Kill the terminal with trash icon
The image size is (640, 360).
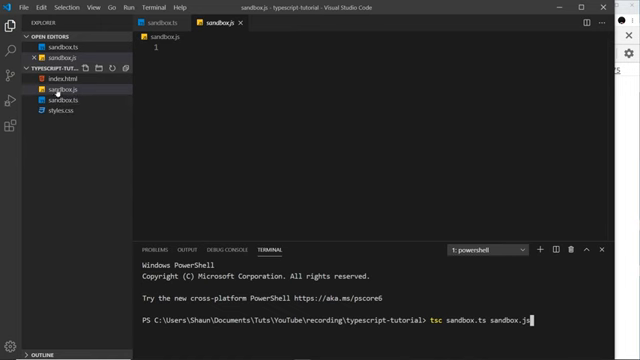pyautogui.click(x=571, y=249)
